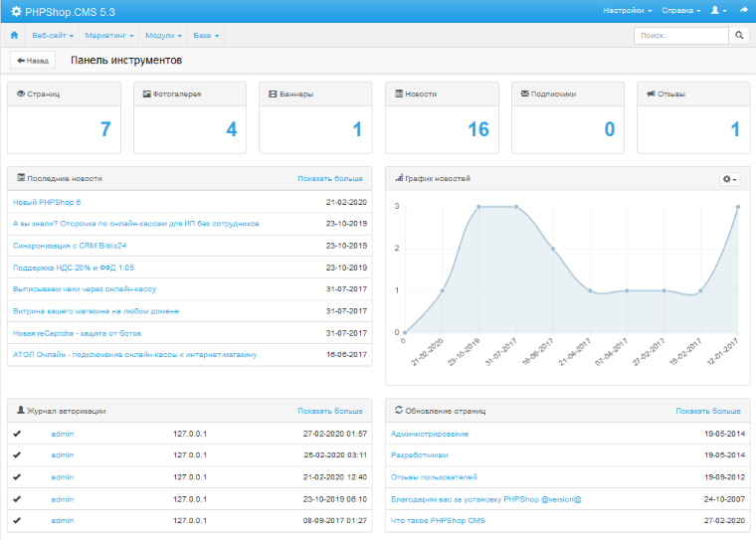Click checkmark of 25-02-2020 03:11 login row
The image size is (756, 540).
(17, 454)
